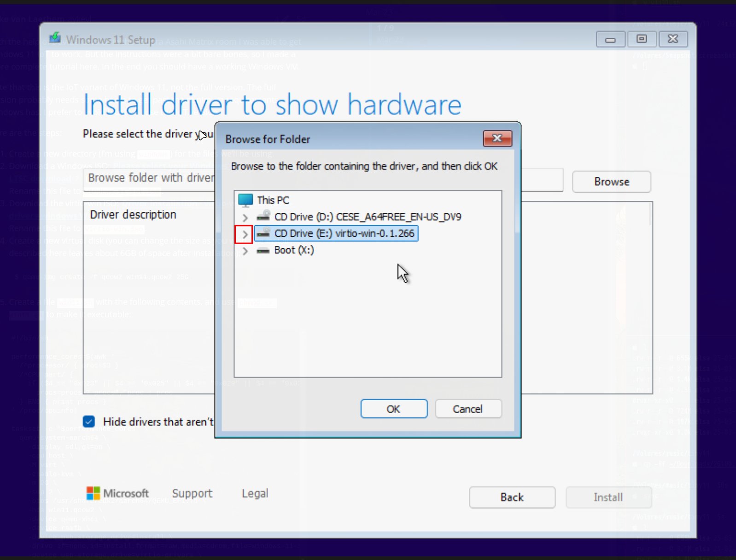The image size is (736, 560).
Task: Click the CD Drive (E:) disc icon
Action: coord(263,233)
